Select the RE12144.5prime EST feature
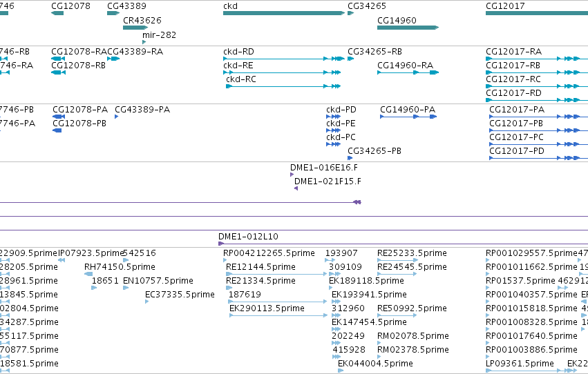 pos(277,274)
